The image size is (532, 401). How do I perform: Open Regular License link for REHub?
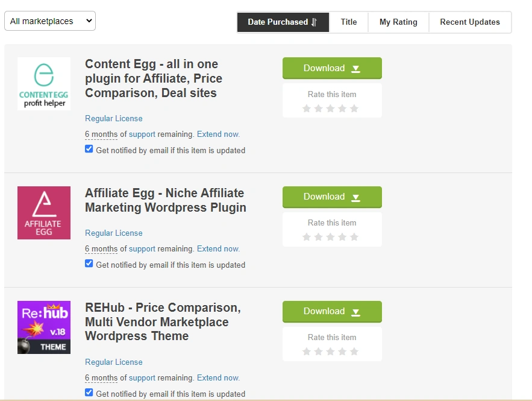(114, 362)
